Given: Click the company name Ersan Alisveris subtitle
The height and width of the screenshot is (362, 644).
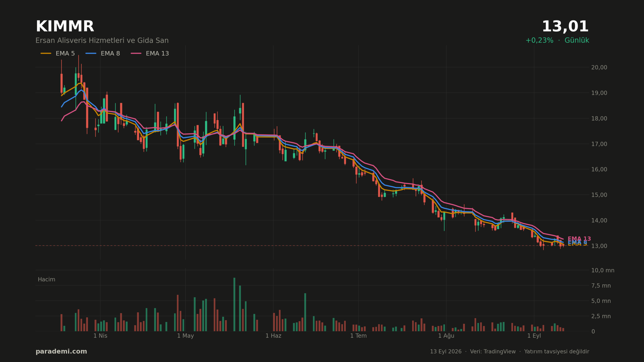Looking at the screenshot, I should coord(102,41).
